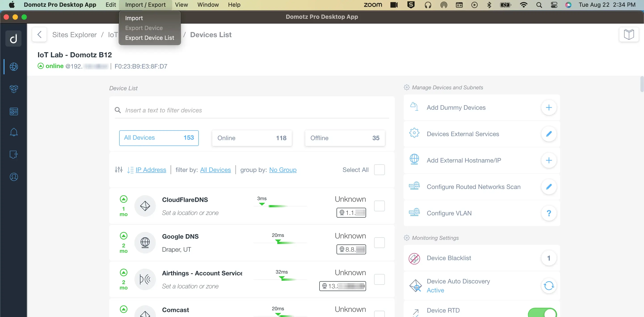Click the 13 IP badge for Airthings

(343, 286)
